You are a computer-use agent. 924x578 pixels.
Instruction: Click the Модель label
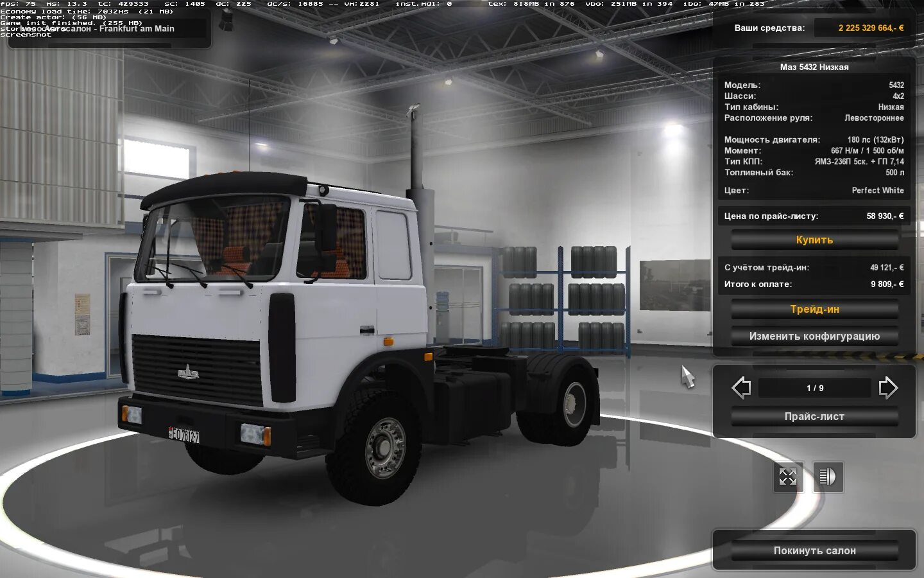[x=742, y=85]
